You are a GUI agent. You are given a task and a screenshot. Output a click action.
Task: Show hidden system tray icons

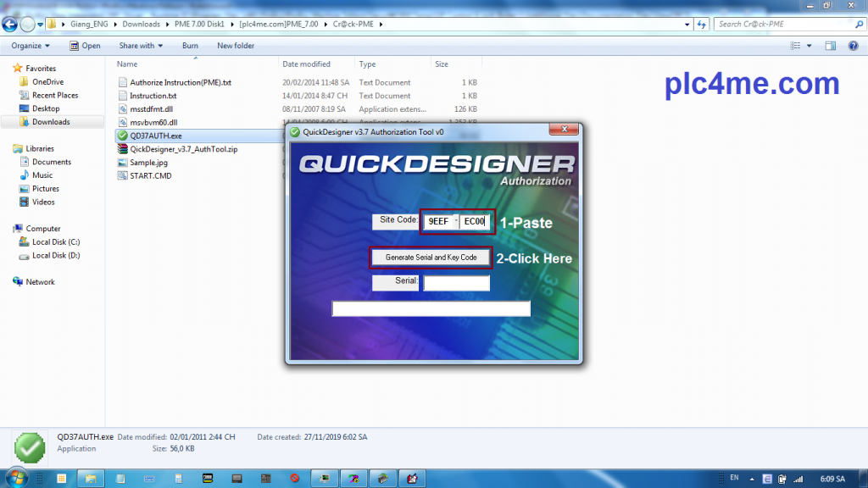752,479
